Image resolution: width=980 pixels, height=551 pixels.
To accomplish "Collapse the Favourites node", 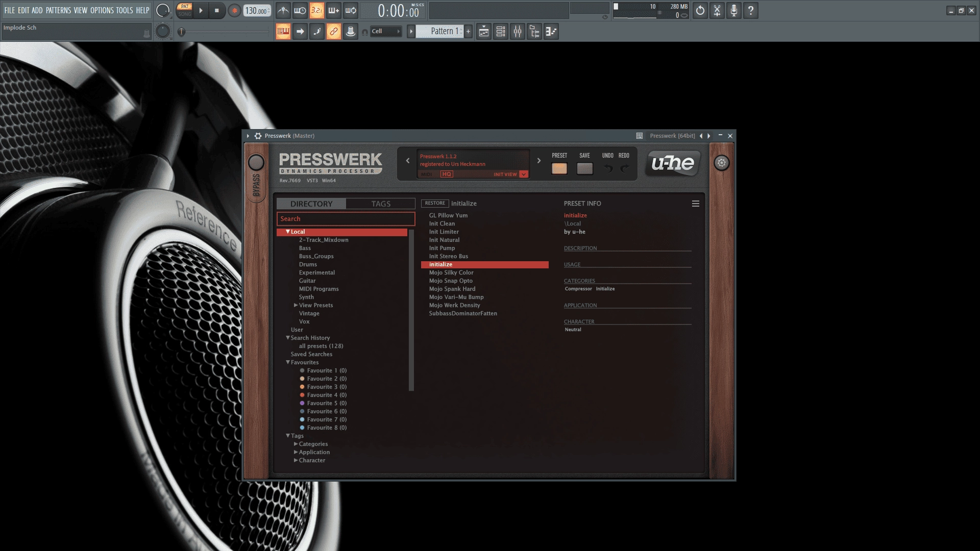I will tap(288, 362).
